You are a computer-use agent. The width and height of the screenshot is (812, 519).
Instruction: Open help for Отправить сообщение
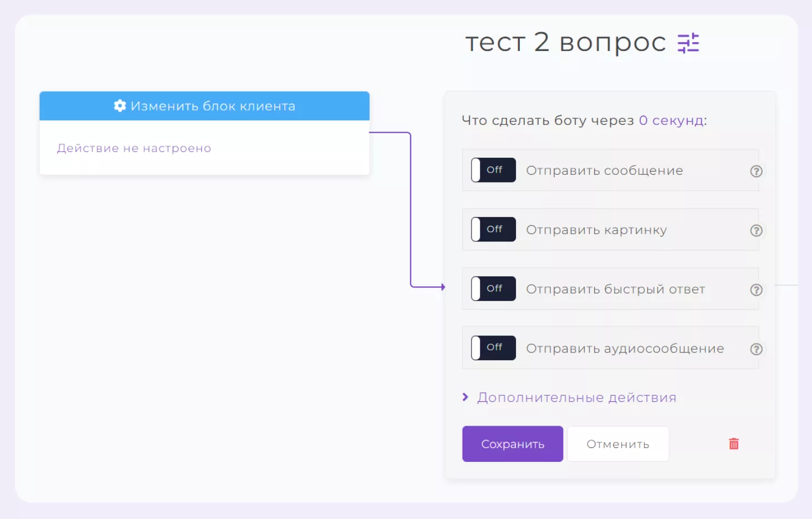coord(756,171)
